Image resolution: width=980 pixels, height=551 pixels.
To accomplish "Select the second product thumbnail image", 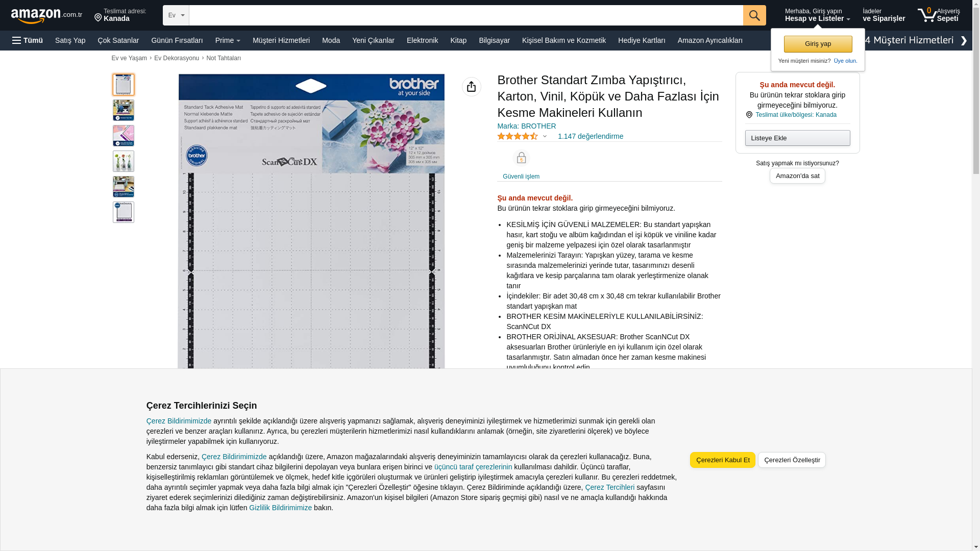I will [124, 110].
